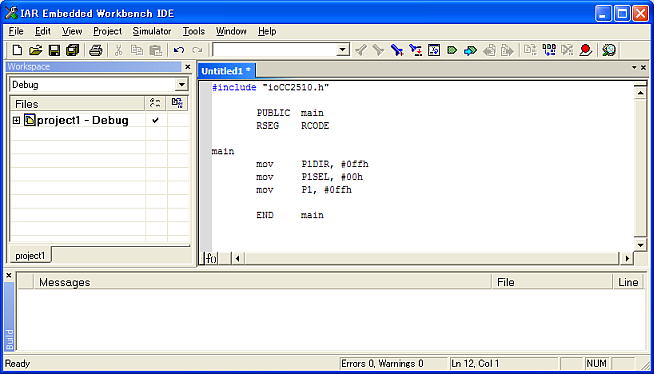Paste using the toolbar clipboard icon

click(x=156, y=50)
